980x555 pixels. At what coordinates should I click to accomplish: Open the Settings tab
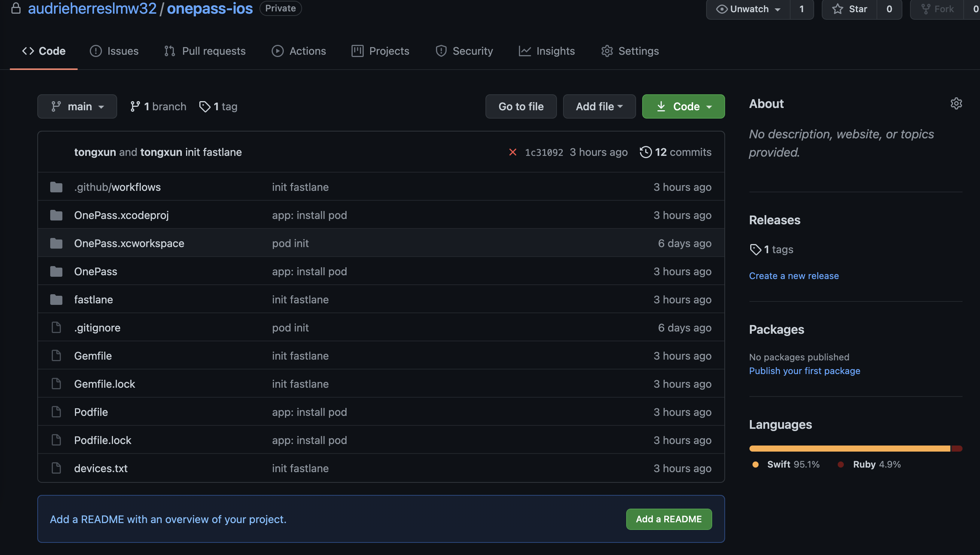coord(630,51)
